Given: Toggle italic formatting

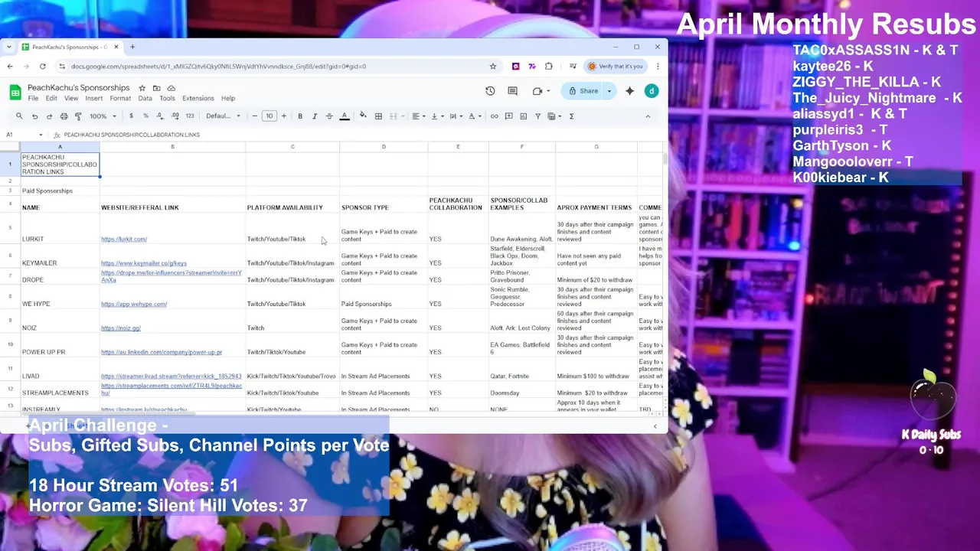Looking at the screenshot, I should 314,116.
